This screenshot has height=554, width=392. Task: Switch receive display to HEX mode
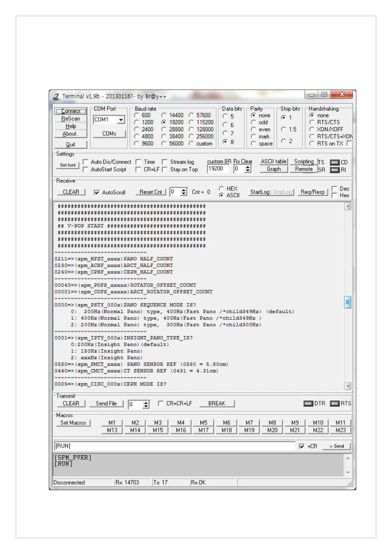tap(222, 189)
